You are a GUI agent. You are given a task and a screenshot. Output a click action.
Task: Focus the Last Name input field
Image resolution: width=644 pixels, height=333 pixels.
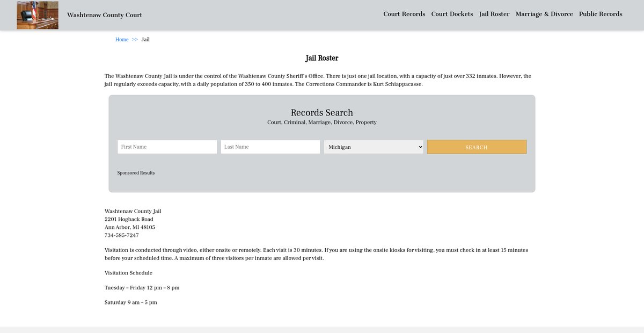270,147
